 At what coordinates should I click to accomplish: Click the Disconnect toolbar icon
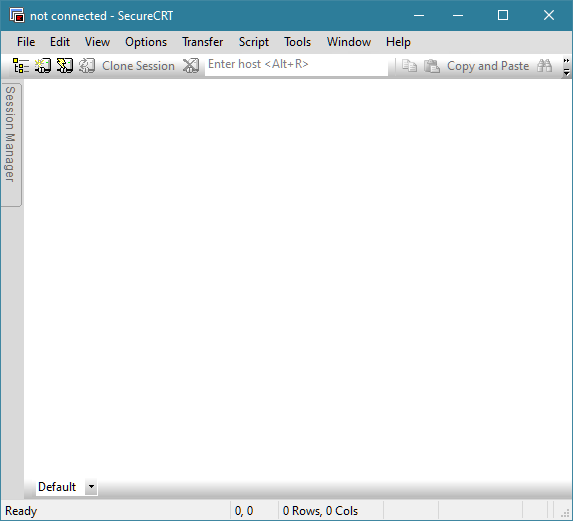tap(191, 66)
